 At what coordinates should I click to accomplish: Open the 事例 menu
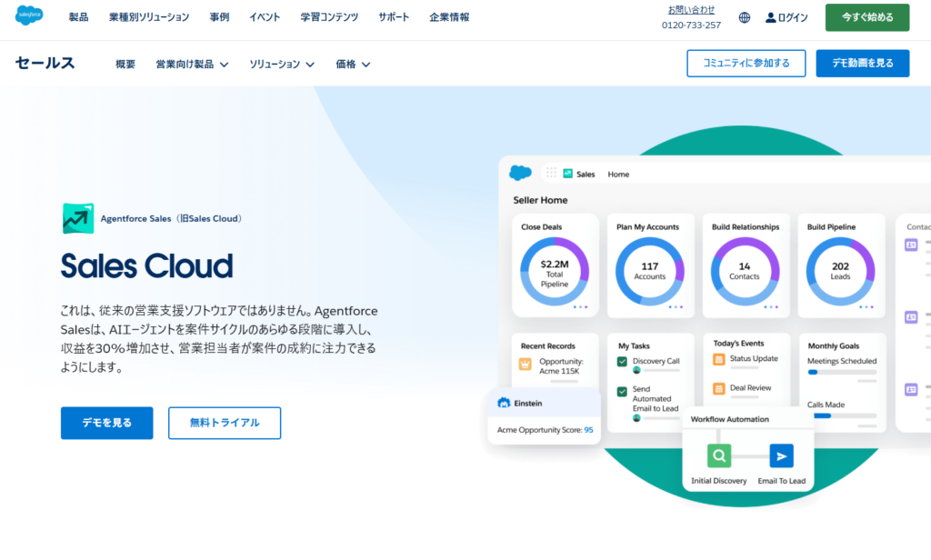tap(219, 17)
